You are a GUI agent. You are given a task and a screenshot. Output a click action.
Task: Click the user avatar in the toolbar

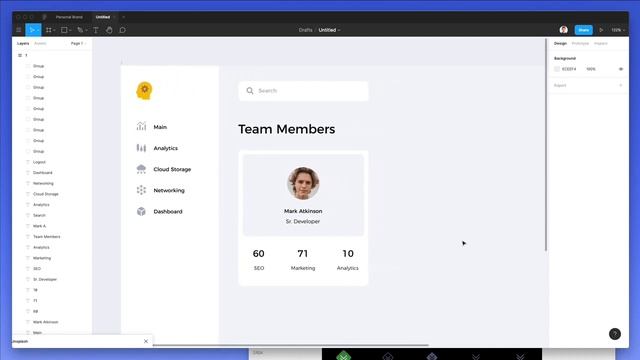pyautogui.click(x=564, y=30)
